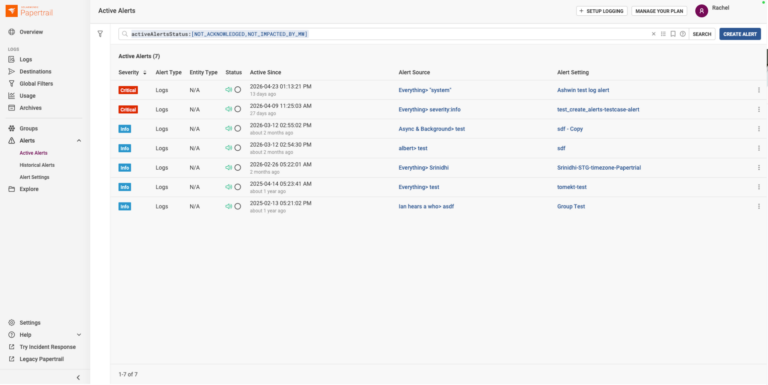The height and width of the screenshot is (385, 768).
Task: Open Historical Alerts in the sidebar
Action: [x=37, y=165]
